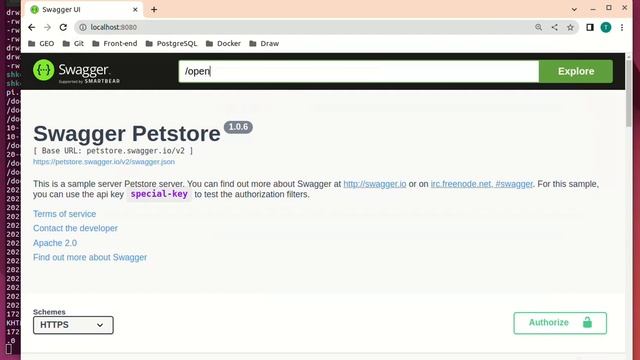Viewport: 640px width, 360px height.
Task: Open the zoom magnifier in address bar
Action: [538, 27]
